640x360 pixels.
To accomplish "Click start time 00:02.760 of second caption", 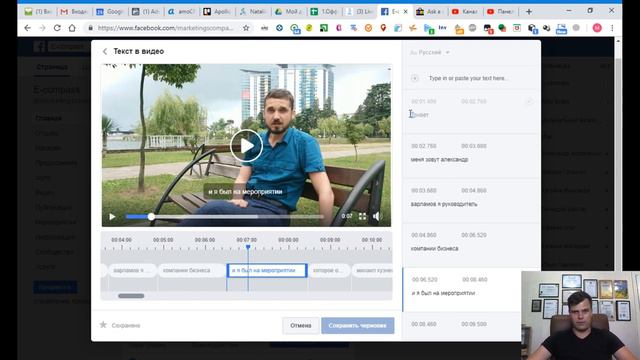I will pos(424,146).
